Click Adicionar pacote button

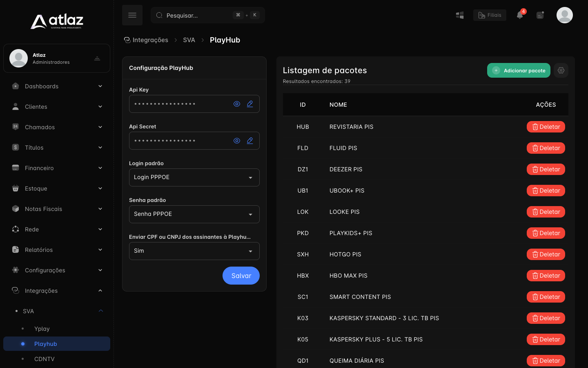pyautogui.click(x=519, y=70)
